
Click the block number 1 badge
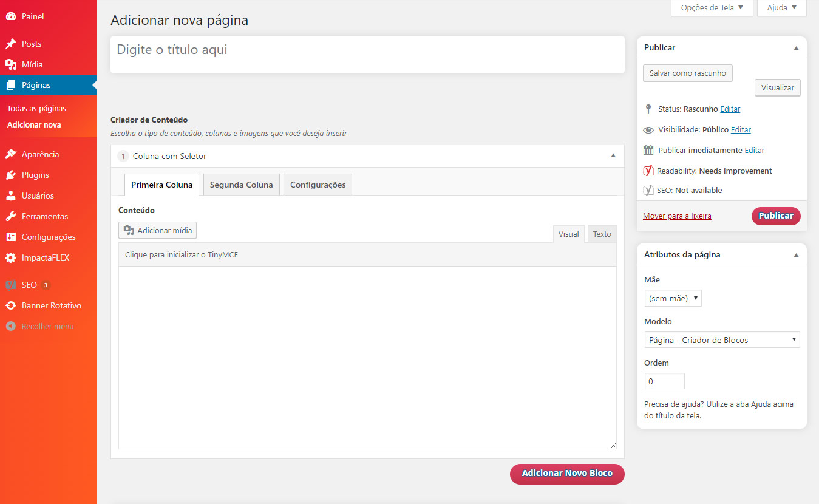123,156
